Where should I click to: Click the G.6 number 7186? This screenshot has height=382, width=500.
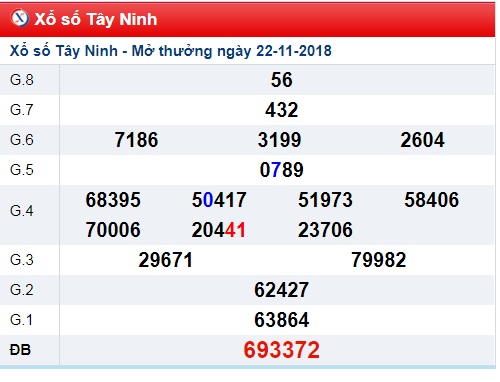click(x=136, y=140)
